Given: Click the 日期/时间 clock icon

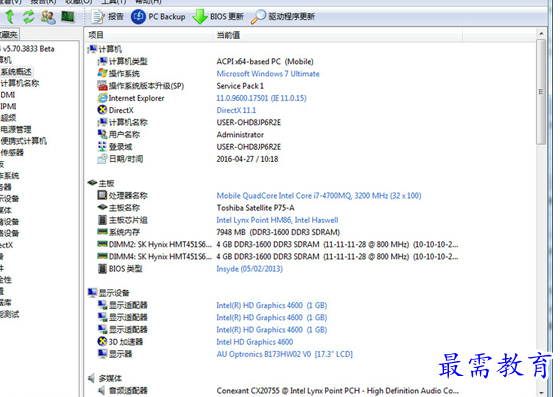Looking at the screenshot, I should pos(102,159).
